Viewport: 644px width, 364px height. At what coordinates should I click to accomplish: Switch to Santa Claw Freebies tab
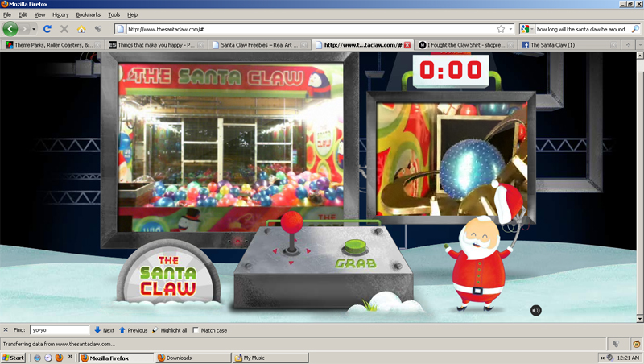[259, 45]
